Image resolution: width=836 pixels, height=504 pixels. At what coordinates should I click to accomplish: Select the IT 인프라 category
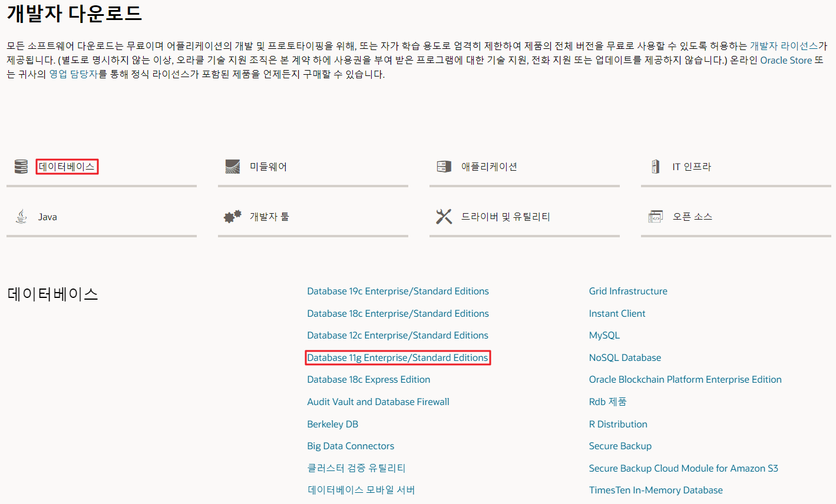pyautogui.click(x=692, y=167)
